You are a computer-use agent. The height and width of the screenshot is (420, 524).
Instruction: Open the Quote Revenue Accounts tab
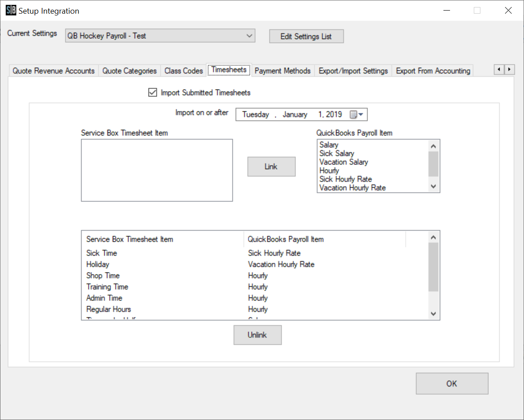coord(53,71)
